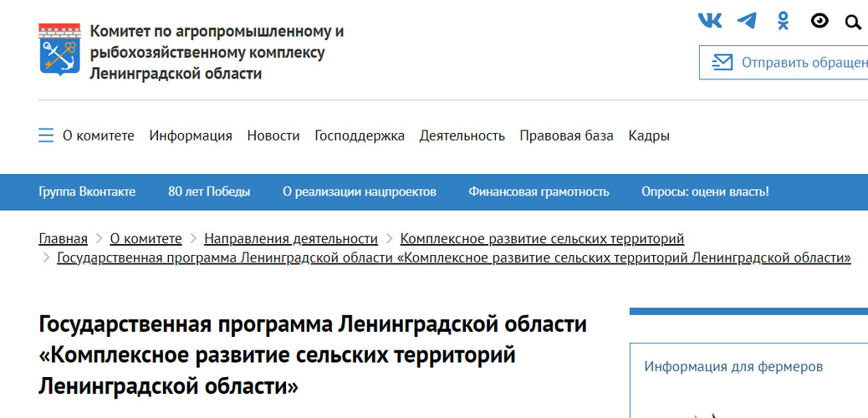This screenshot has width=868, height=418.
Task: Follow the «80 лет Победы» link
Action: [x=209, y=192]
